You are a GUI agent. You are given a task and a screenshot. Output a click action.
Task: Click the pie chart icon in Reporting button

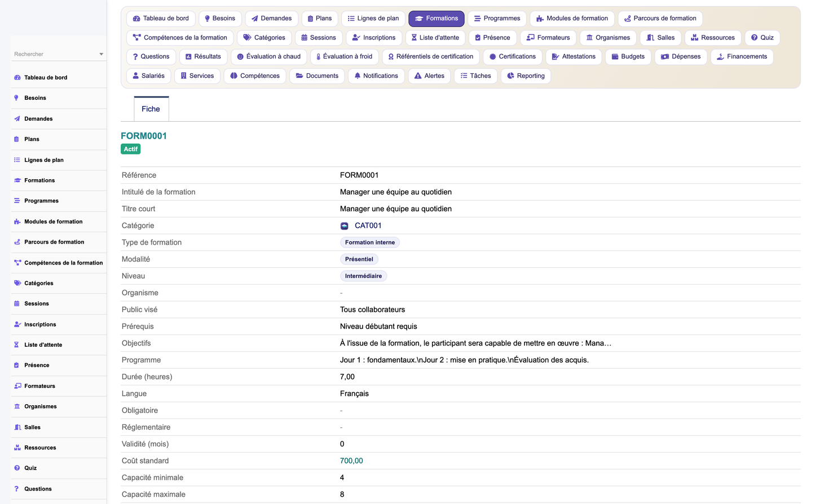tap(510, 76)
